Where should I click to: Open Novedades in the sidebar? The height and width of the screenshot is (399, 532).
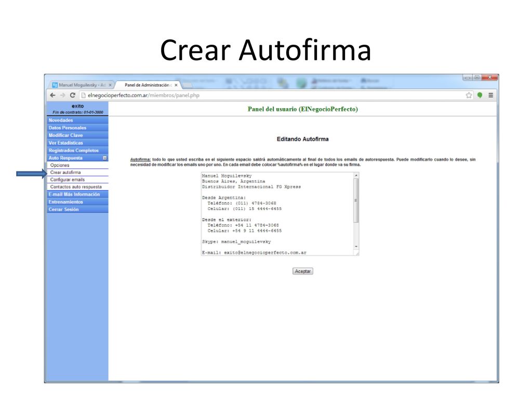pyautogui.click(x=77, y=120)
